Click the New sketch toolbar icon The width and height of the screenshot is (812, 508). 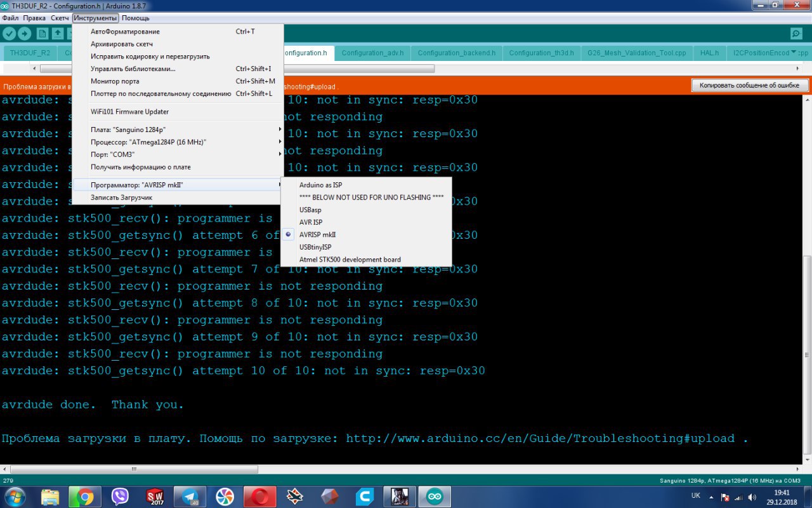[43, 34]
